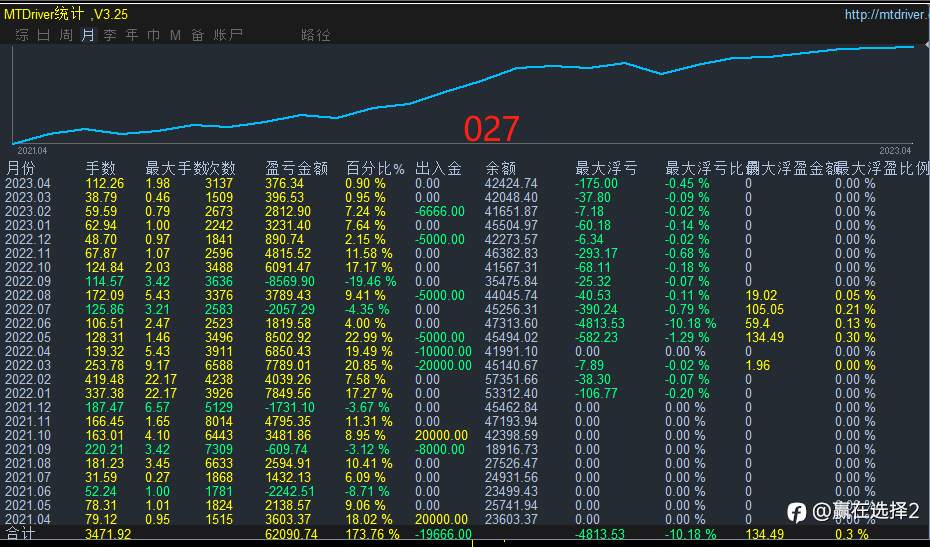Viewport: 930px width, 547px height.
Task: Click the 最大浮亏 column header
Action: point(606,168)
